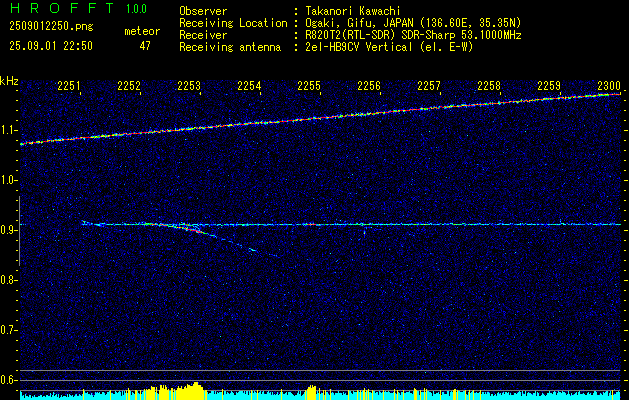Select the timestamp 25.09.01 22:50
The width and height of the screenshot is (629, 400).
(51, 46)
